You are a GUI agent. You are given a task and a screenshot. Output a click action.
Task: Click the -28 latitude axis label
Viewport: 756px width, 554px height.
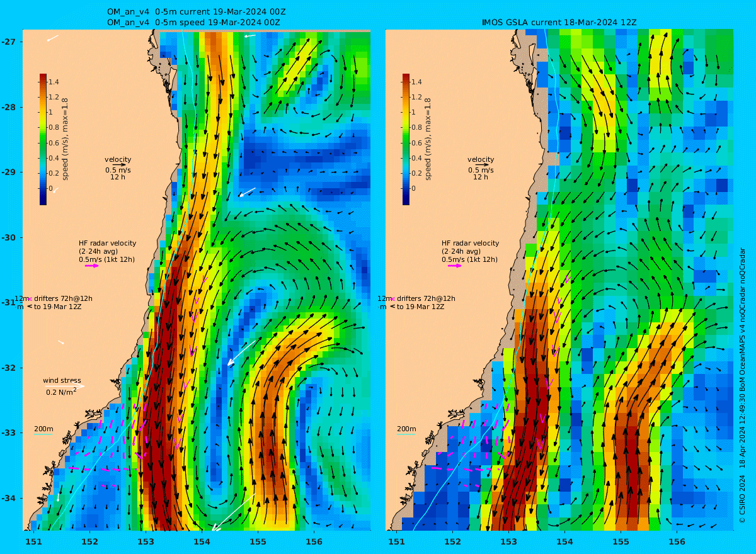[x=9, y=107]
